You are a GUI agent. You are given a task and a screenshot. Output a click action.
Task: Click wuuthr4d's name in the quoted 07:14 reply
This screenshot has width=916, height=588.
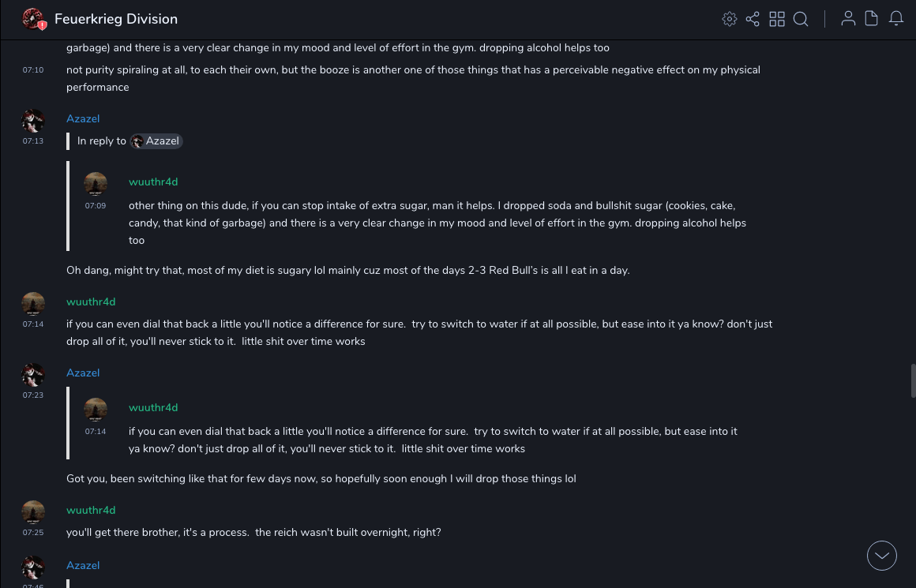(x=153, y=407)
